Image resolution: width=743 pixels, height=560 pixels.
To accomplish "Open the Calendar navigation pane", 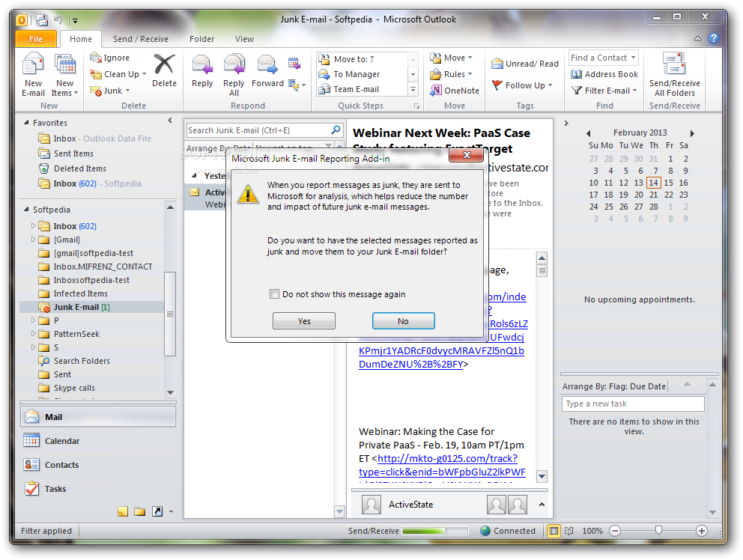I will (x=98, y=441).
